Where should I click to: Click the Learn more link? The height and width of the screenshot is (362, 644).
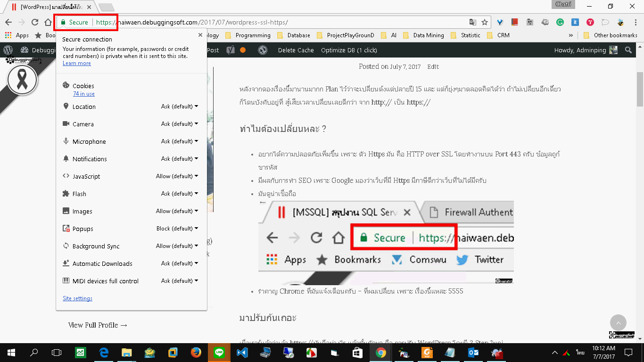[x=77, y=63]
